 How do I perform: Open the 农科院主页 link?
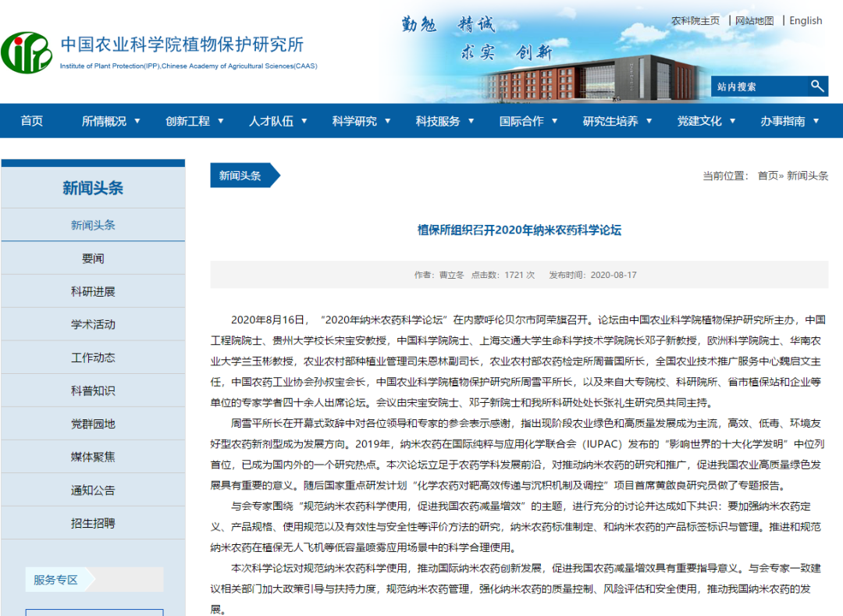(x=695, y=21)
